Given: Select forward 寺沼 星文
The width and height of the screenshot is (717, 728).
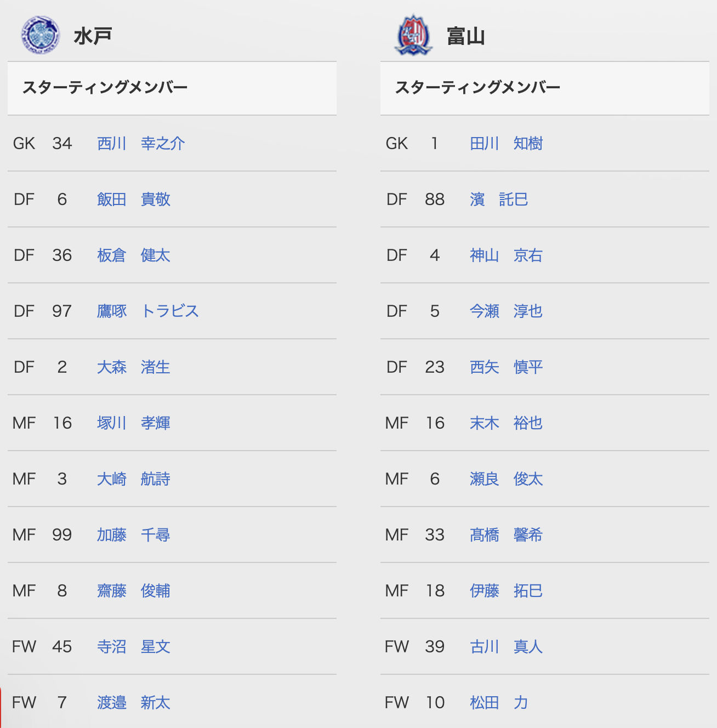Looking at the screenshot, I should (x=134, y=647).
